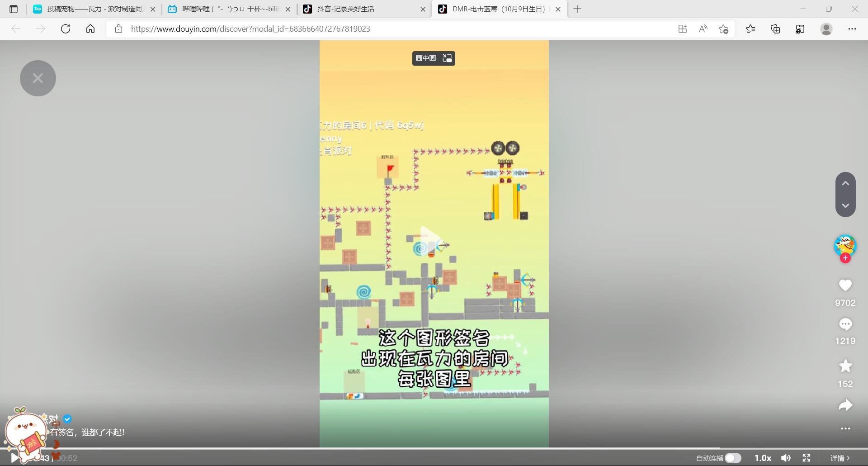Click the 1219 comment count
Viewport: 868px width, 466px height.
pyautogui.click(x=845, y=341)
